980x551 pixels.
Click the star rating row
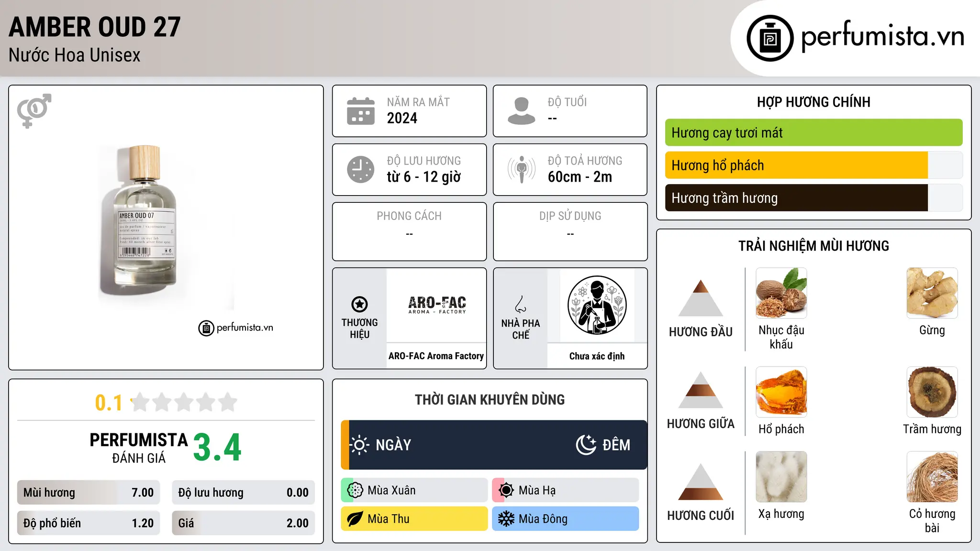pyautogui.click(x=184, y=402)
